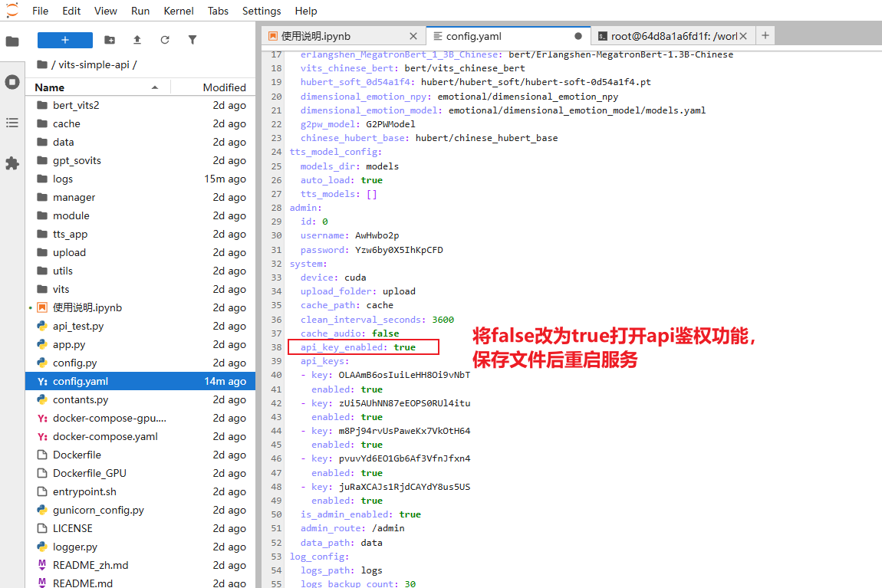This screenshot has width=882, height=588.
Task: Select the logs folder
Action: click(140, 179)
